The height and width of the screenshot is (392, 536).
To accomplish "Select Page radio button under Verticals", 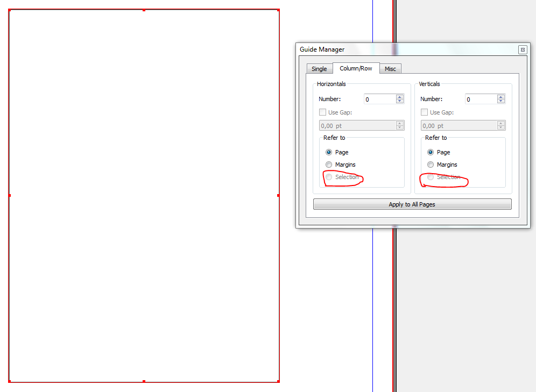I will point(431,152).
